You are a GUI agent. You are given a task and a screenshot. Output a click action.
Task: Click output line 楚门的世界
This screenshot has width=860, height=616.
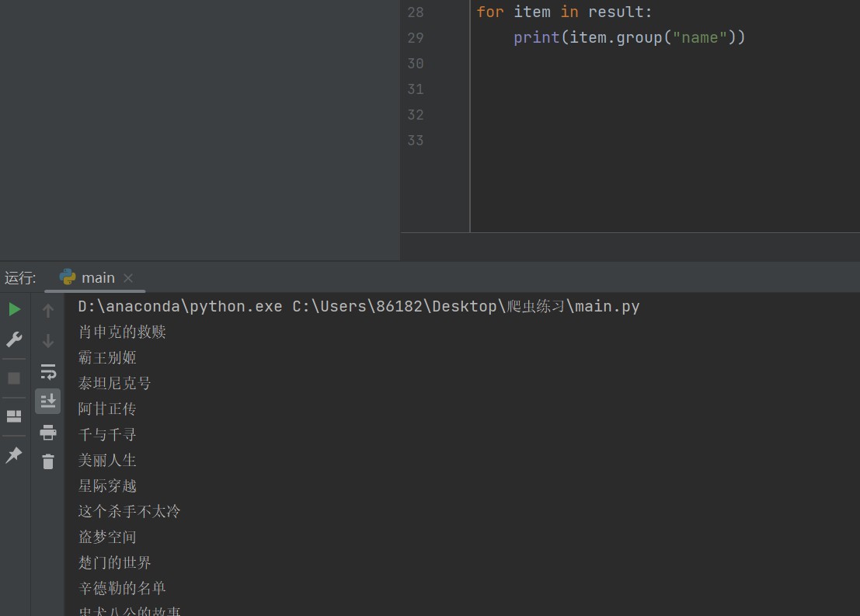click(x=114, y=562)
